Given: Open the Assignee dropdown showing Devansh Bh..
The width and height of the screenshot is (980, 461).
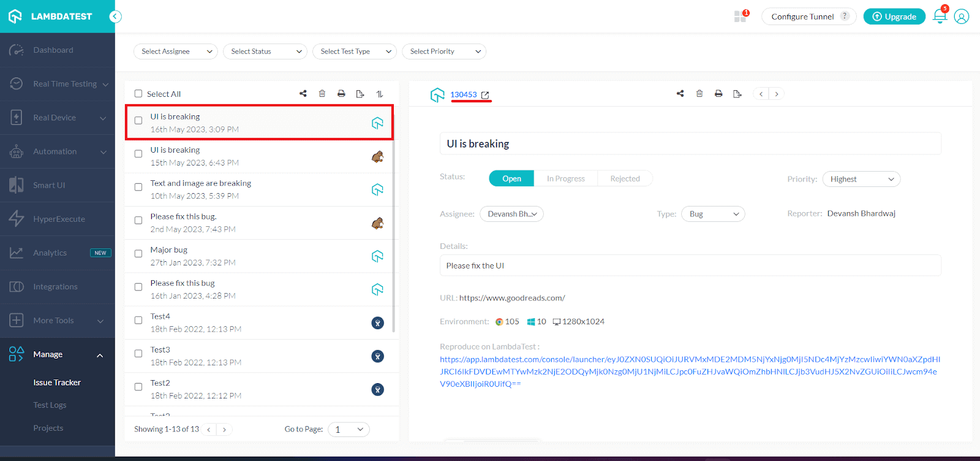Looking at the screenshot, I should (511, 214).
